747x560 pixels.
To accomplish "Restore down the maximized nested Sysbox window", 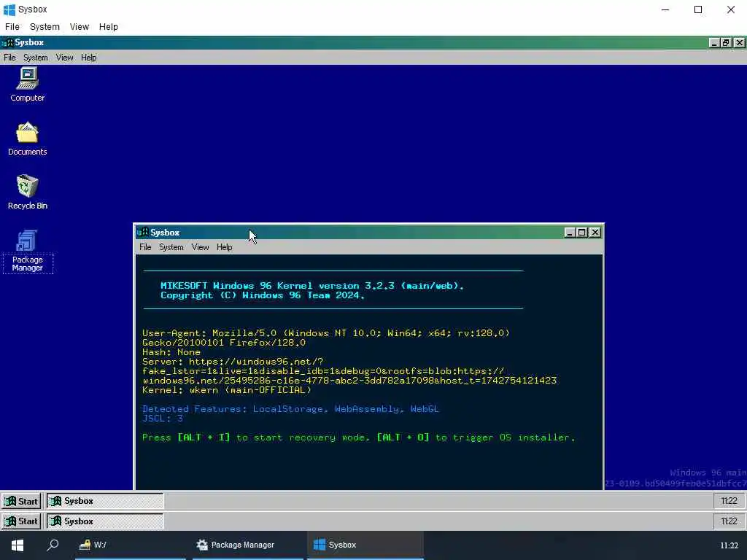I will pyautogui.click(x=726, y=43).
